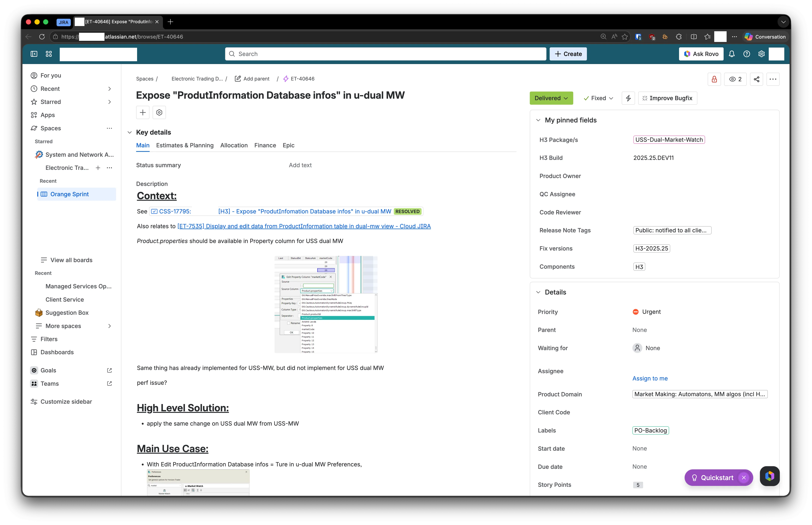This screenshot has width=812, height=525.
Task: Click the Jira search field
Action: 386,54
